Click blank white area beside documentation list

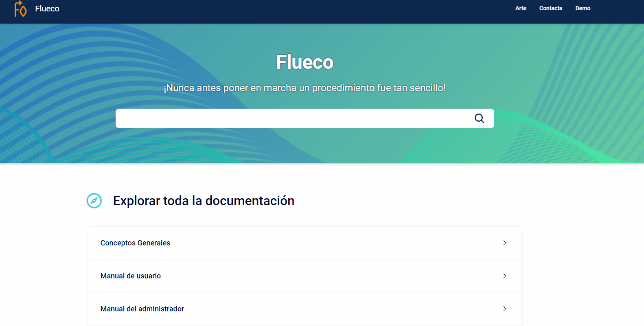click(582, 265)
